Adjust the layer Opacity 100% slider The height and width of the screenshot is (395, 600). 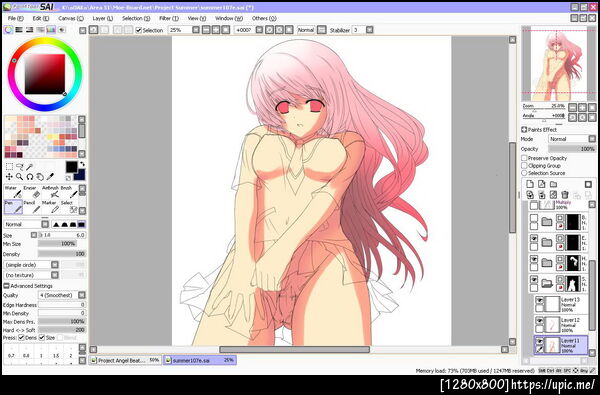tap(572, 149)
